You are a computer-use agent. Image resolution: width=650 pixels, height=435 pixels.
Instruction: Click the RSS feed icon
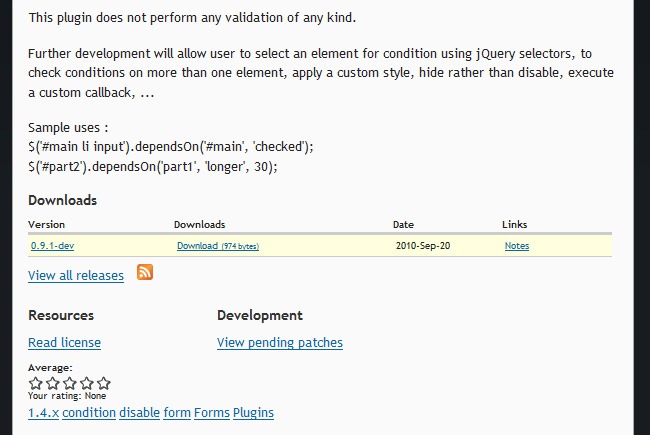tap(145, 272)
